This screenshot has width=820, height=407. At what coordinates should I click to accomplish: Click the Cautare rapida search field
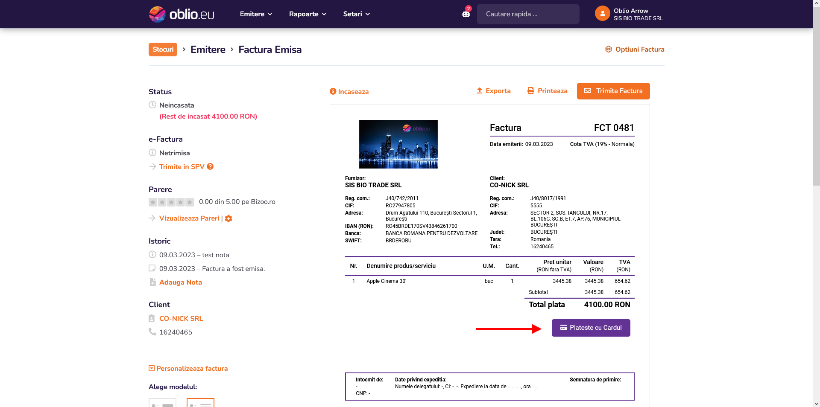[x=528, y=14]
